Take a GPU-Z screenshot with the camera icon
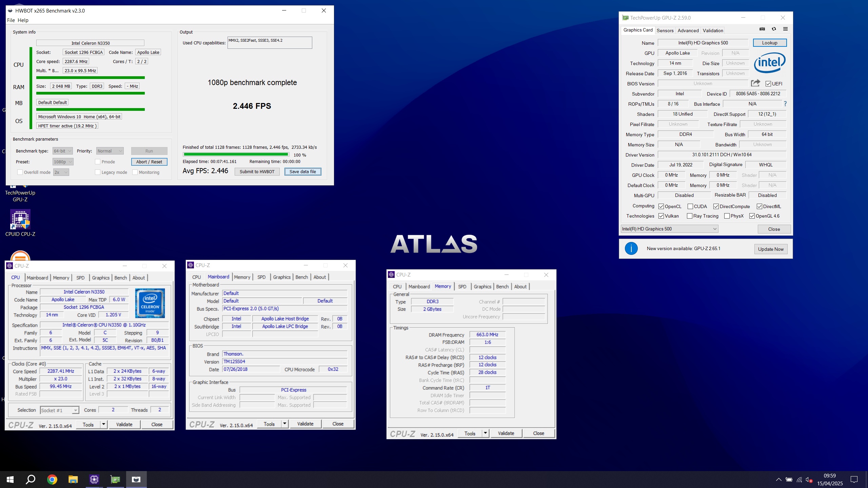The width and height of the screenshot is (868, 488). (762, 29)
